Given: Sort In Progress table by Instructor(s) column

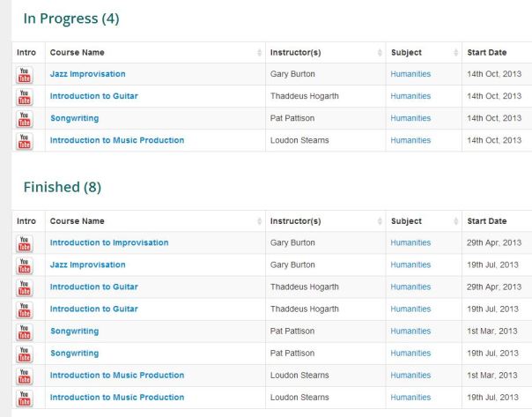Looking at the screenshot, I should point(324,53).
